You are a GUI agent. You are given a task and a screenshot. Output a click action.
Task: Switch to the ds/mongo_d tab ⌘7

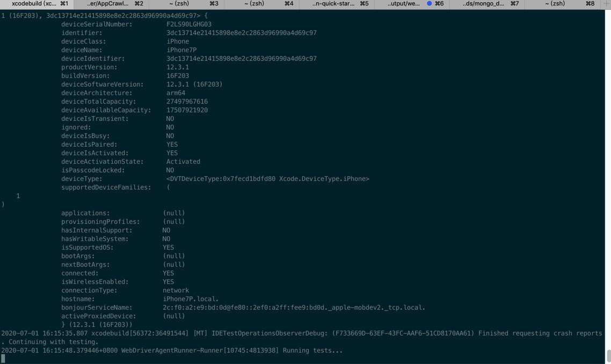(x=486, y=4)
